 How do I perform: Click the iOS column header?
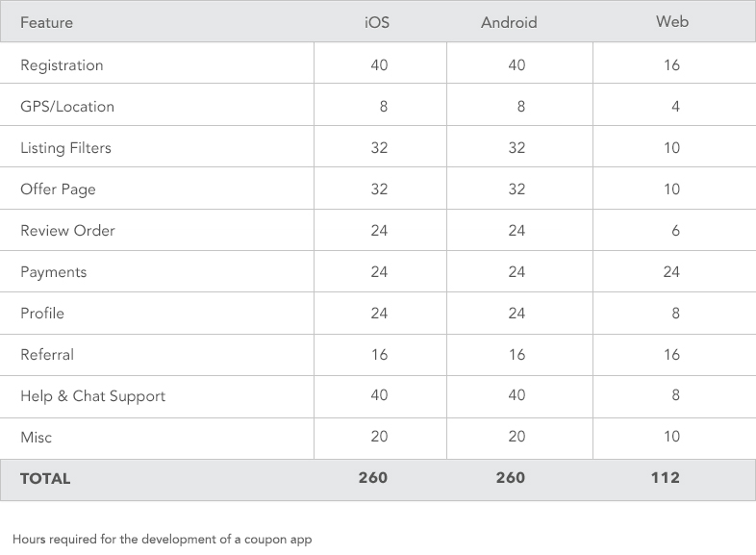click(377, 22)
